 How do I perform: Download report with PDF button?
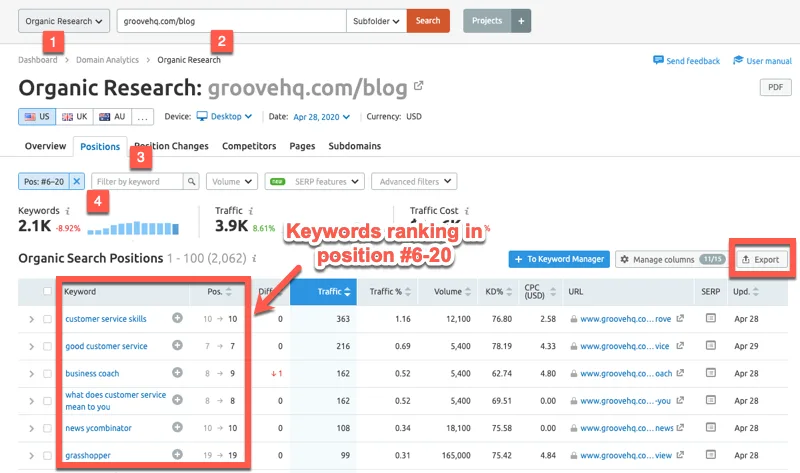[776, 87]
